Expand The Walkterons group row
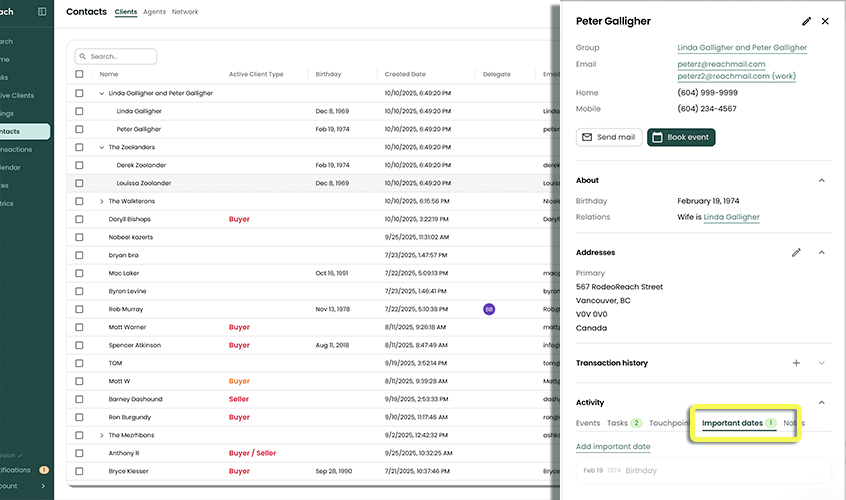Image resolution: width=846 pixels, height=500 pixels. (102, 201)
